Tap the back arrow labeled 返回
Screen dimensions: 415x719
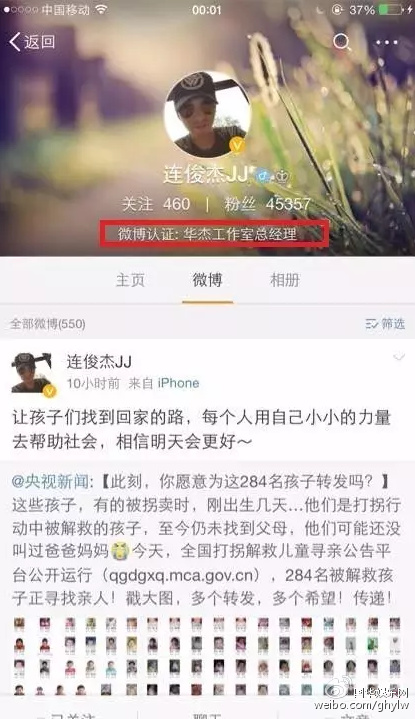tap(32, 42)
